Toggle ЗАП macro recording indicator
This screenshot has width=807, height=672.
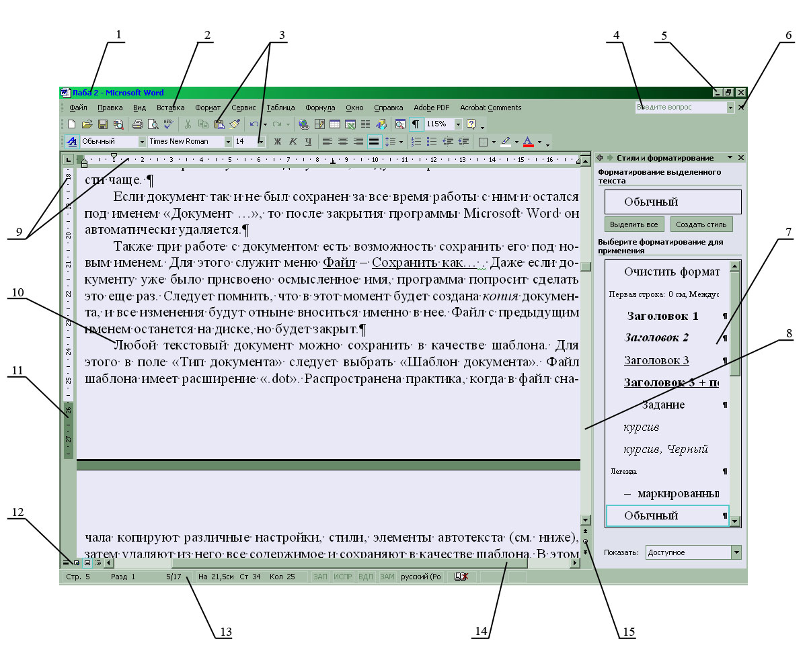pos(320,577)
